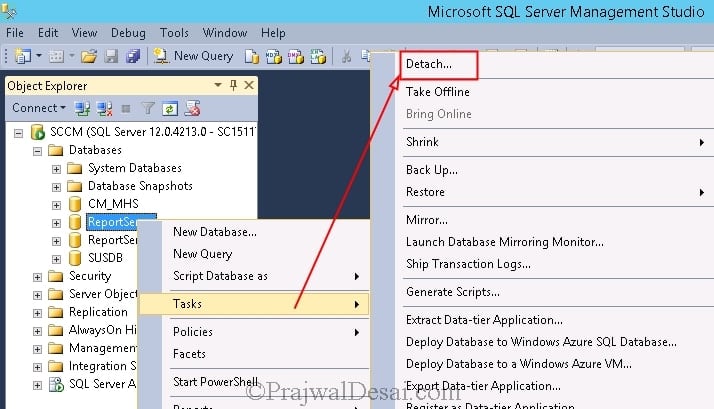
Task: Click the Analysis Services DMX Query icon
Action: pyautogui.click(x=296, y=56)
